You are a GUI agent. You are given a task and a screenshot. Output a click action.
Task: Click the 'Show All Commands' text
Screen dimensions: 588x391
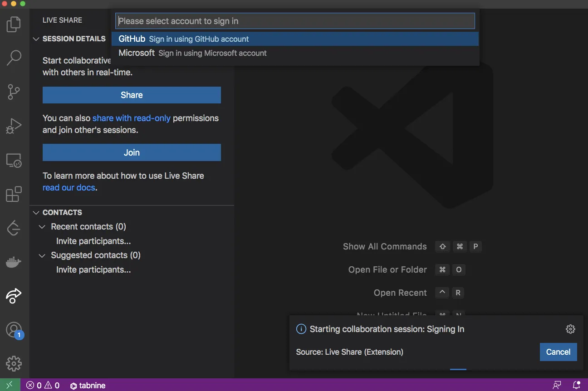(x=385, y=246)
